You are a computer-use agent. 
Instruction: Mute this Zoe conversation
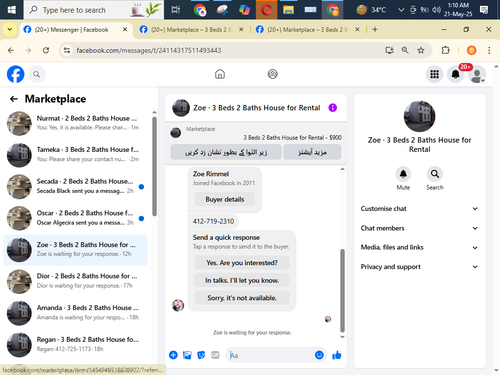403,174
